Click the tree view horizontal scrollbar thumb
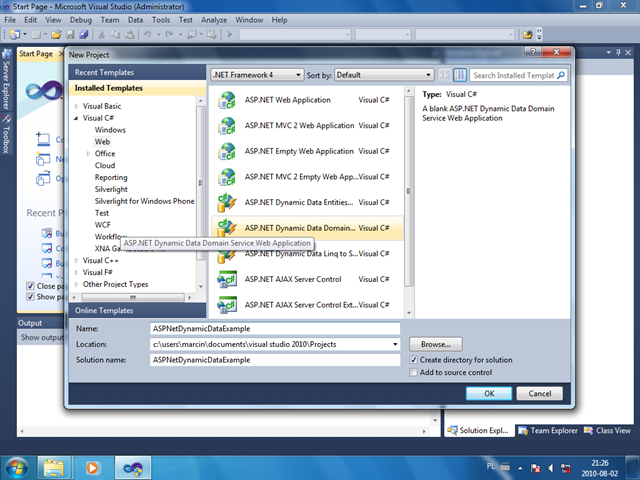640x480 pixels. 132,298
